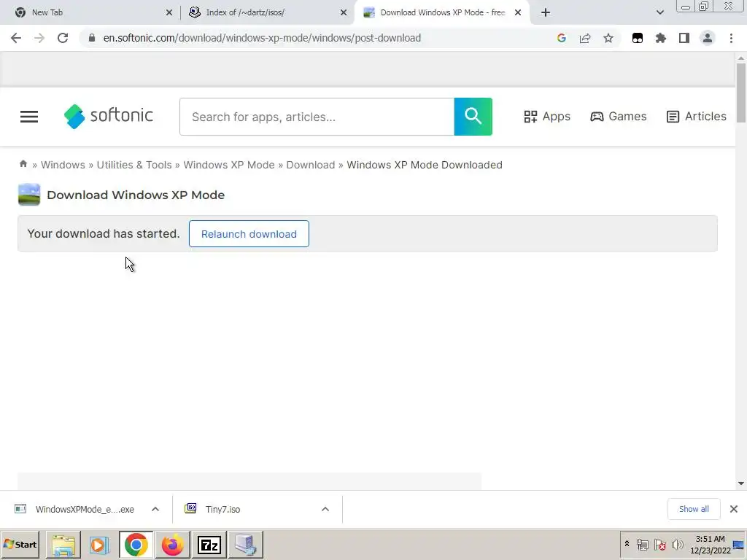Click the taskbar clock showing 3:51 AM
747x560 pixels.
(711, 545)
